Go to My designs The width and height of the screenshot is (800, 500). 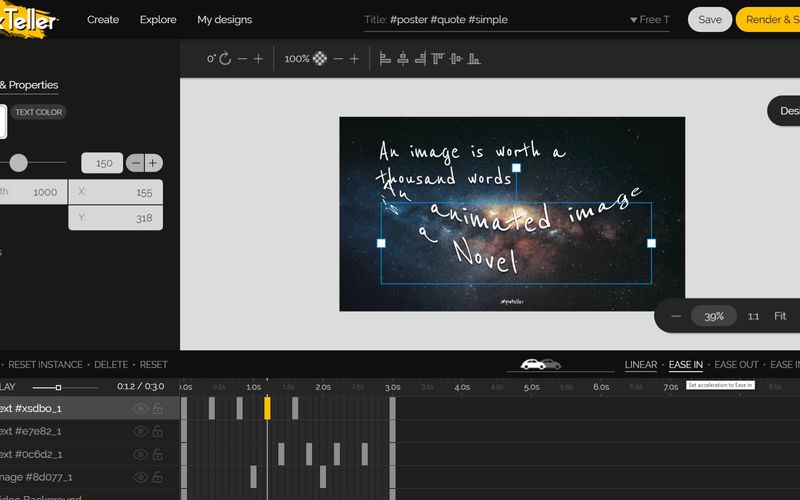click(224, 19)
